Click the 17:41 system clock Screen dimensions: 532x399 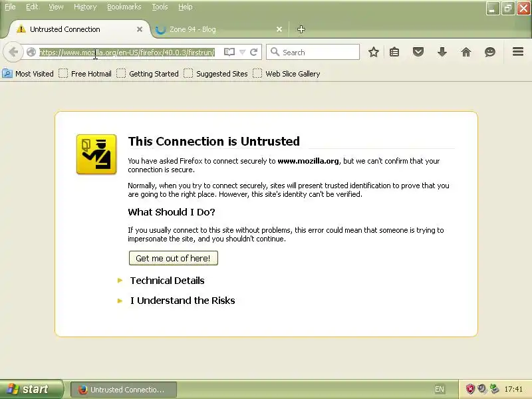[513, 389]
